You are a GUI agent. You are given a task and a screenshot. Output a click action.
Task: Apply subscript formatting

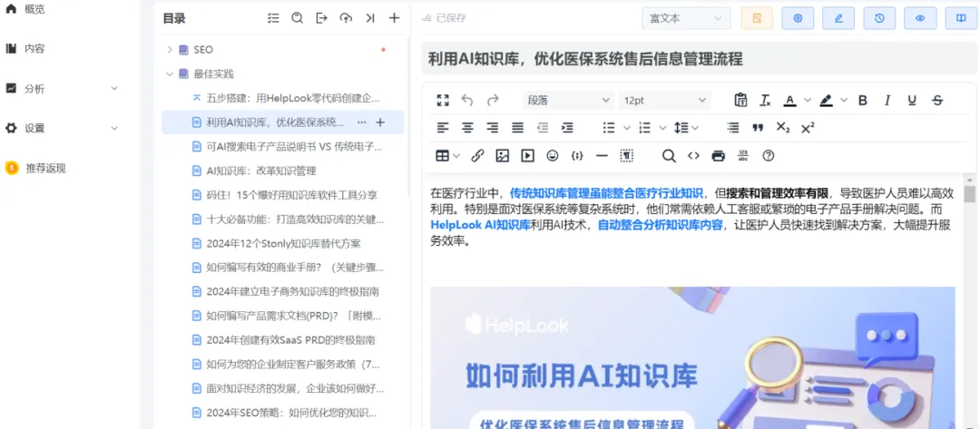coord(783,128)
